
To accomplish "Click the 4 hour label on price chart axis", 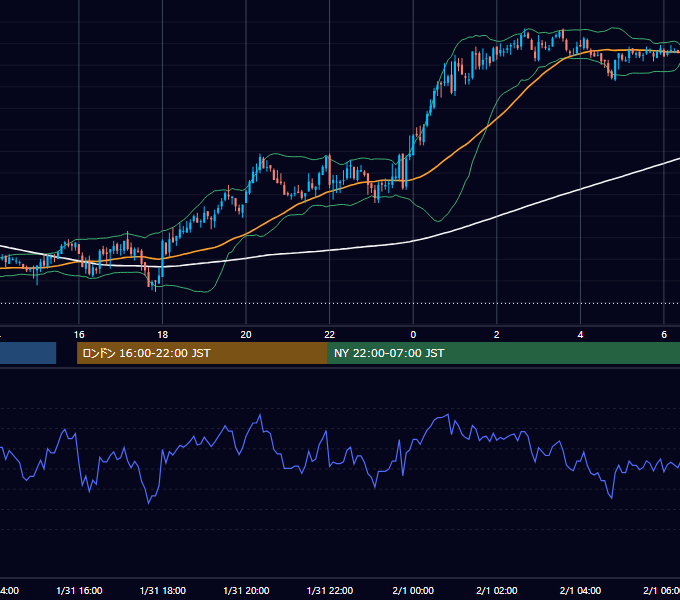I will [580, 335].
